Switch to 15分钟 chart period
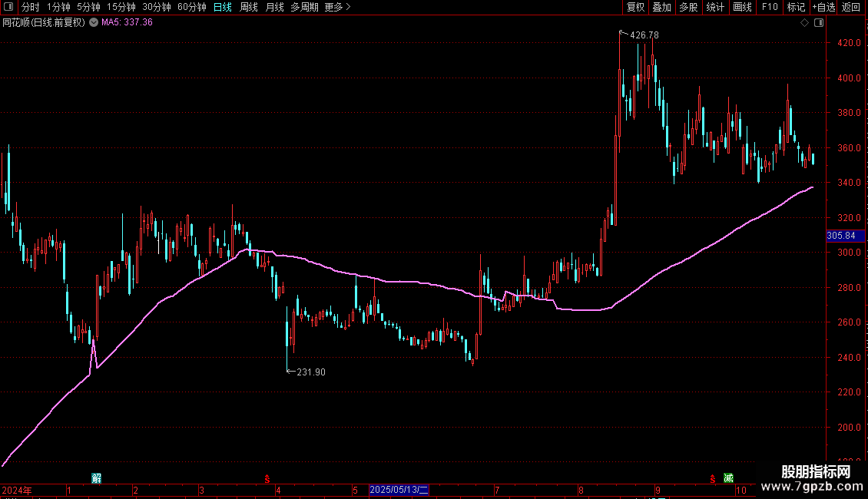Image resolution: width=868 pixels, height=499 pixels. pyautogui.click(x=121, y=7)
